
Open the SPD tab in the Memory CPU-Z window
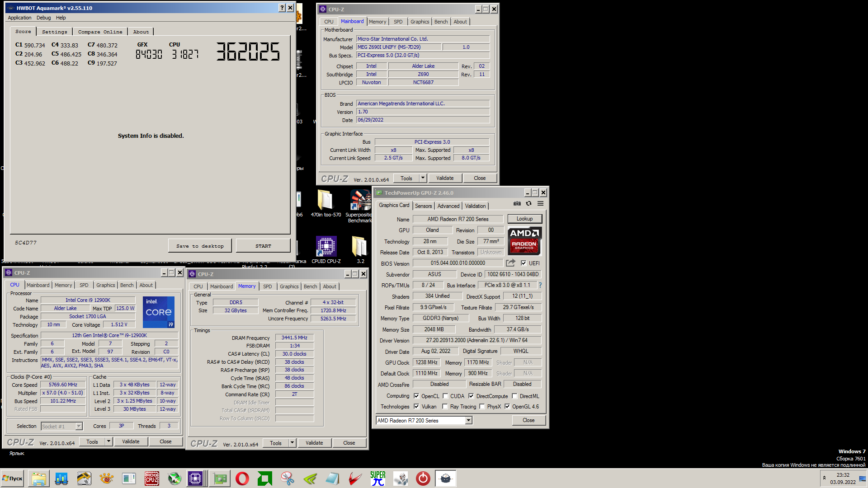pos(268,286)
